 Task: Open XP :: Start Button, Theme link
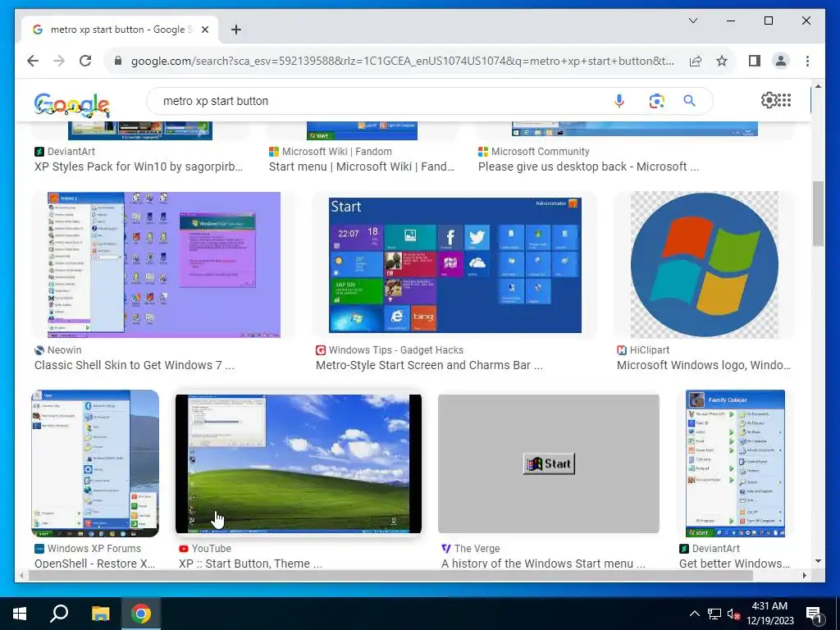point(251,563)
